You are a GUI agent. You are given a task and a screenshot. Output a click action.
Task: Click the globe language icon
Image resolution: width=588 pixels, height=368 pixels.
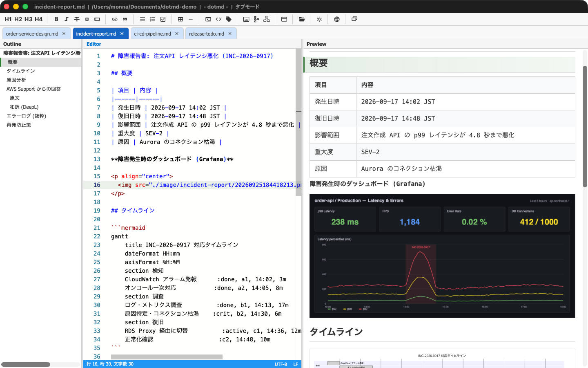tap(337, 19)
